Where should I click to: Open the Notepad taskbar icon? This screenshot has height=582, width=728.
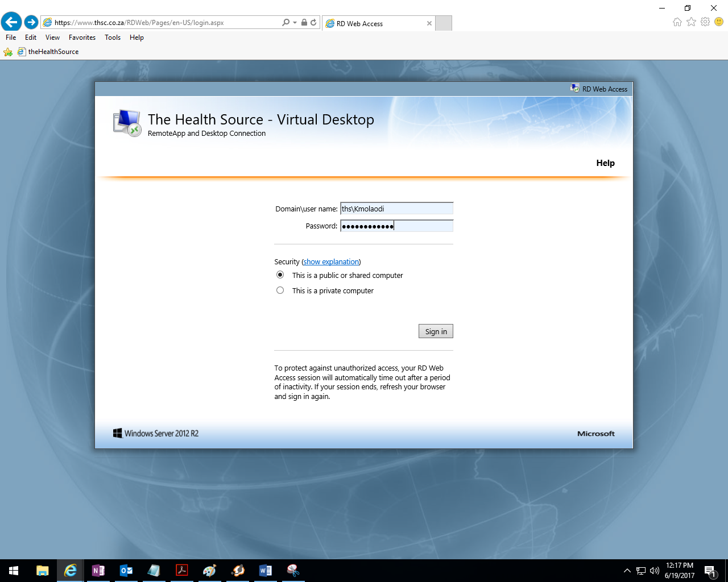pos(154,571)
